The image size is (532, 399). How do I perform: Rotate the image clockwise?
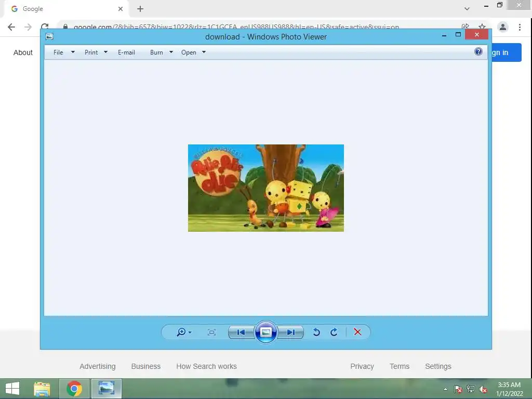coord(334,332)
